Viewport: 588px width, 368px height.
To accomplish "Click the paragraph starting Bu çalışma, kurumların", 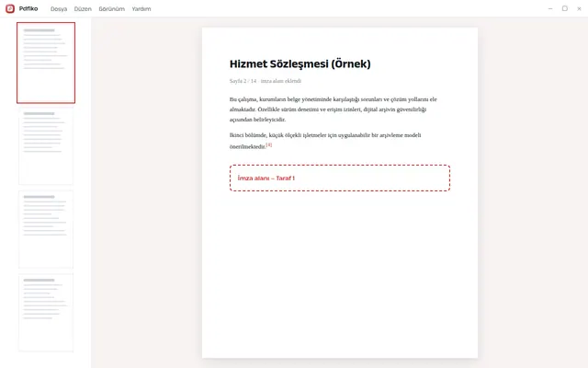I will coord(333,109).
